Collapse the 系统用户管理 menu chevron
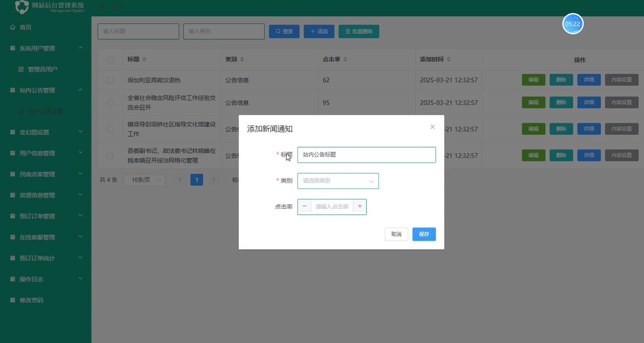 click(x=81, y=48)
